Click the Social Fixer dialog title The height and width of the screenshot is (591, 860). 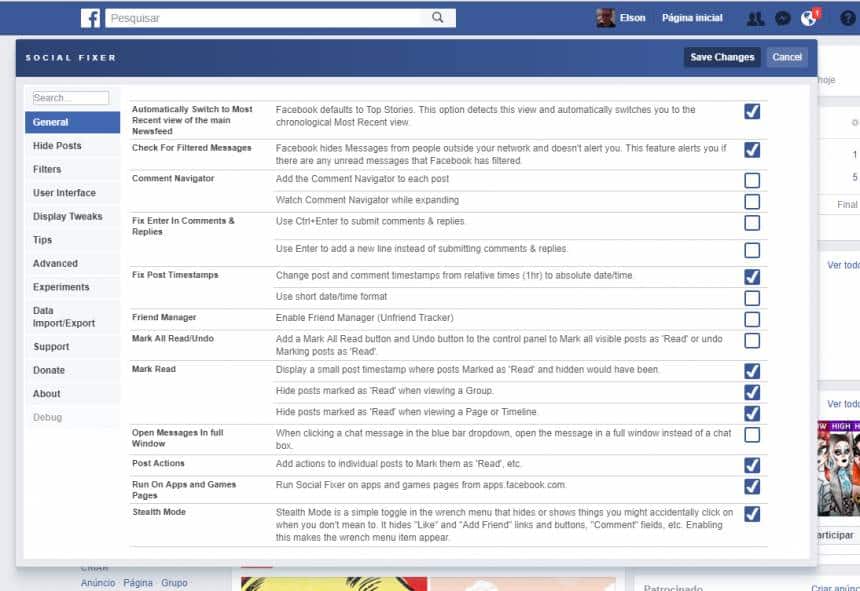(x=71, y=58)
